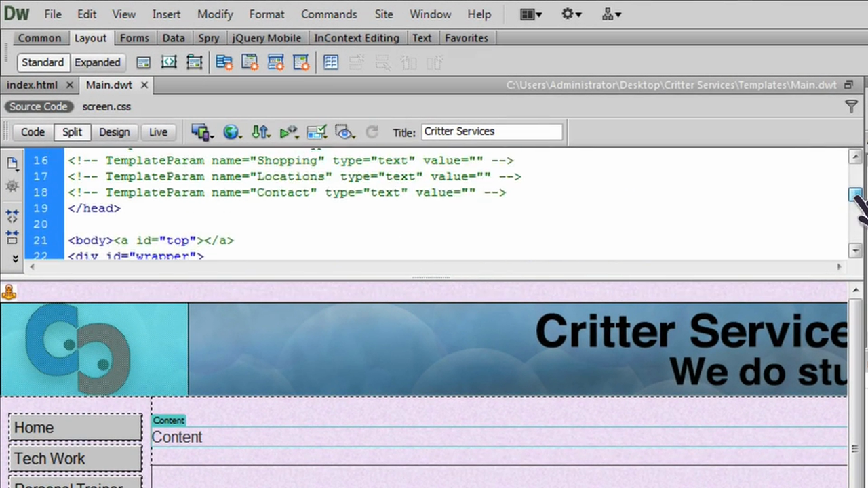Insert a table using the table icon
The image size is (868, 488).
331,62
